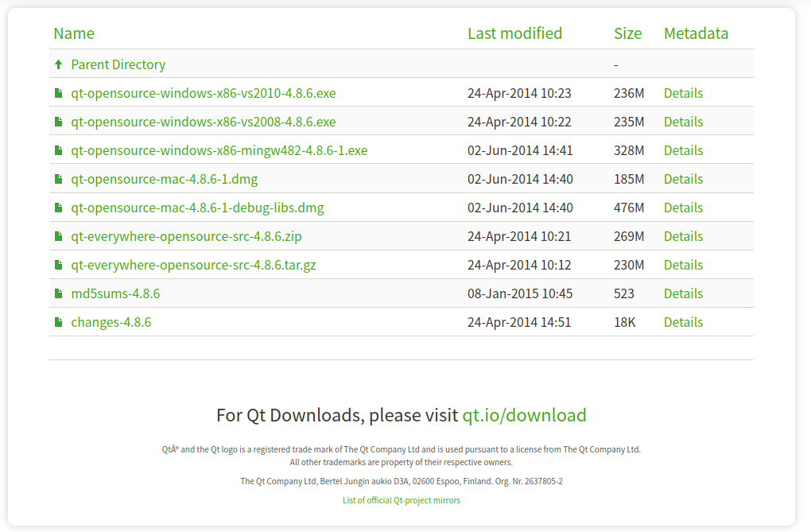Click the size value 18K

click(x=624, y=322)
